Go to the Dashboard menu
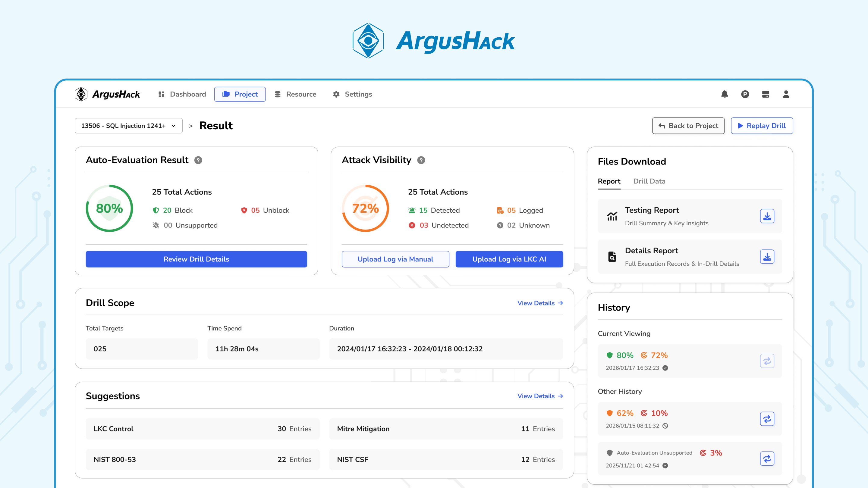Image resolution: width=868 pixels, height=488 pixels. click(x=182, y=94)
